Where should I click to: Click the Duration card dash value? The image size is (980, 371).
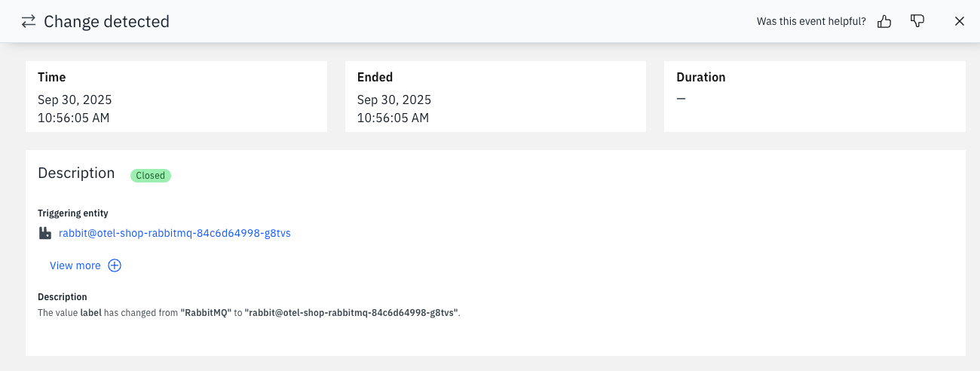[x=681, y=99]
